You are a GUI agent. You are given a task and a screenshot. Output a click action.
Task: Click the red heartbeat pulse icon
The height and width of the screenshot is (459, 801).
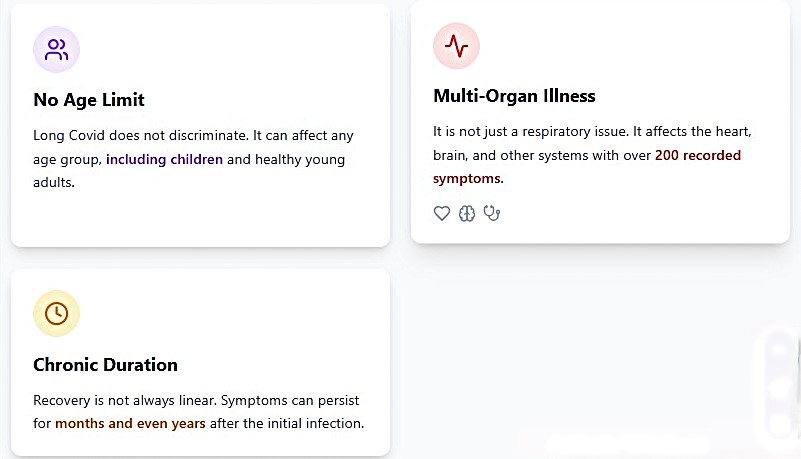click(x=456, y=46)
